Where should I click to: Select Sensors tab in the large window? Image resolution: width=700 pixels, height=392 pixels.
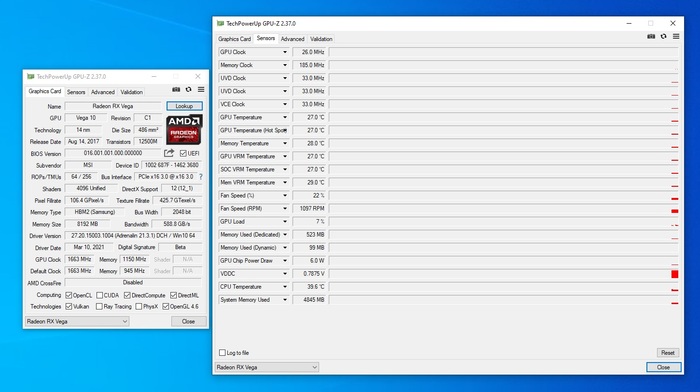click(x=266, y=38)
